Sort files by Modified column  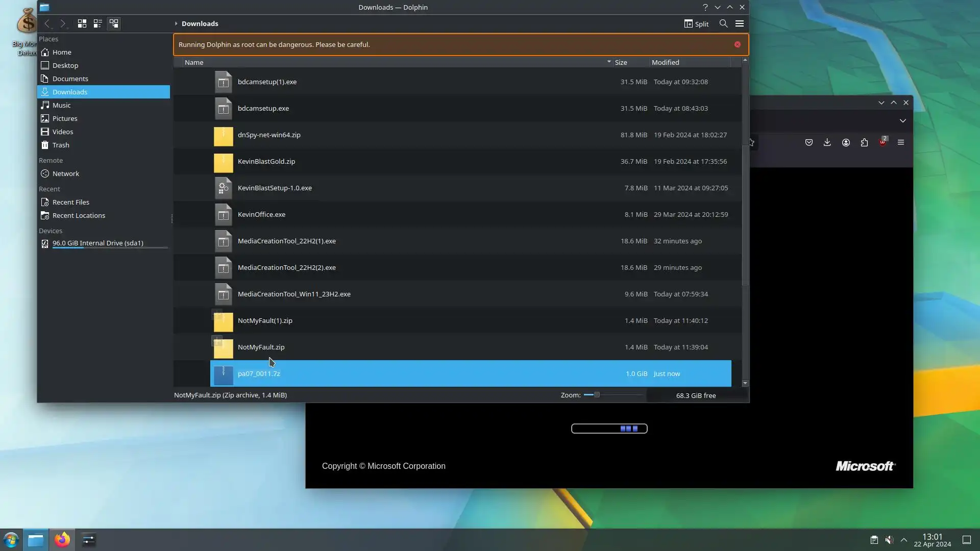click(x=665, y=62)
